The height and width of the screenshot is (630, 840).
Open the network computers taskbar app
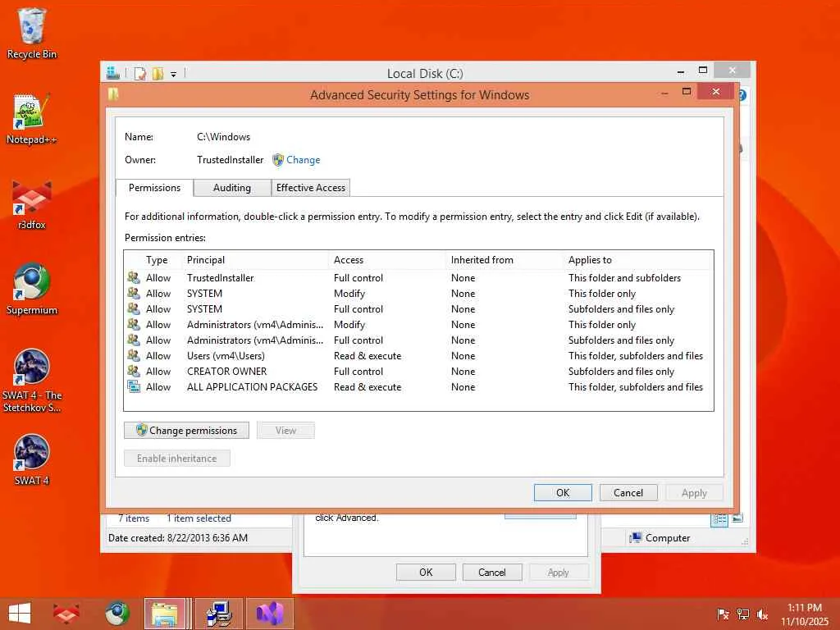[x=219, y=614]
